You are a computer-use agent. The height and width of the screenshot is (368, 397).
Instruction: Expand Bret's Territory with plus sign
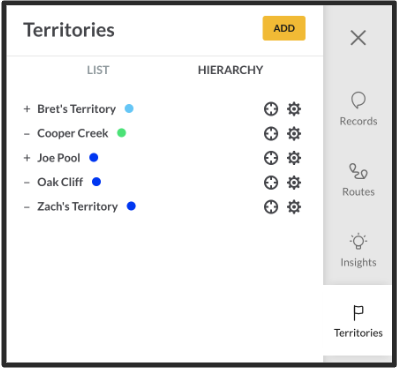point(27,109)
